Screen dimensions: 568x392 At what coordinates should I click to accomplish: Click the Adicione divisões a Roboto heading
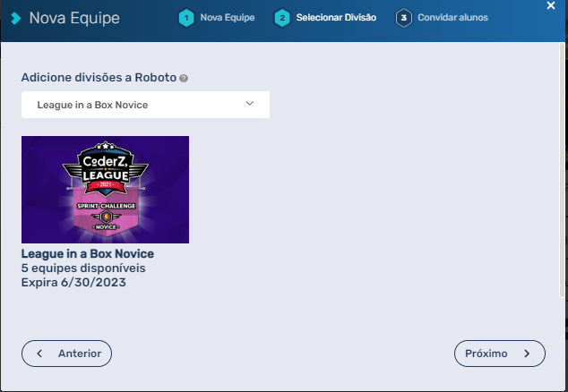99,78
